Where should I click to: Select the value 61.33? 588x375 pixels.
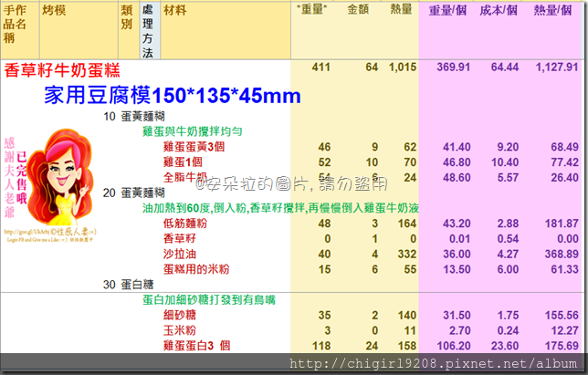tap(565, 270)
